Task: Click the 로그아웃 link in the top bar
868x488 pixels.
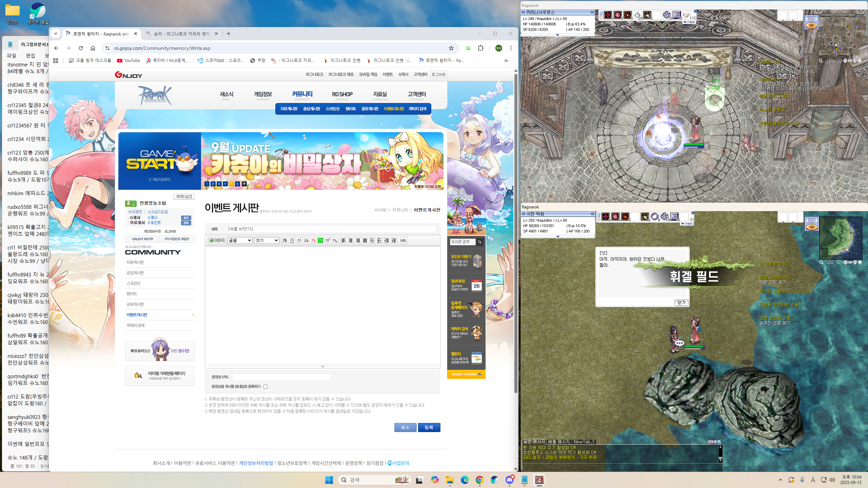Action: pos(438,75)
